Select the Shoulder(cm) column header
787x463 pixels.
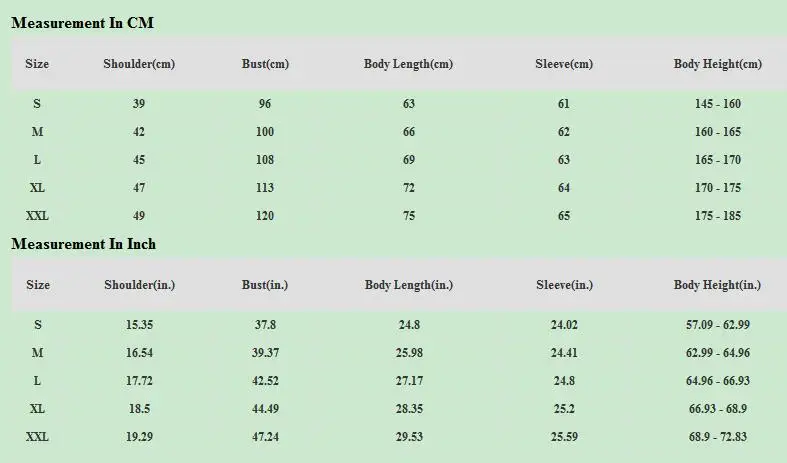tap(139, 64)
